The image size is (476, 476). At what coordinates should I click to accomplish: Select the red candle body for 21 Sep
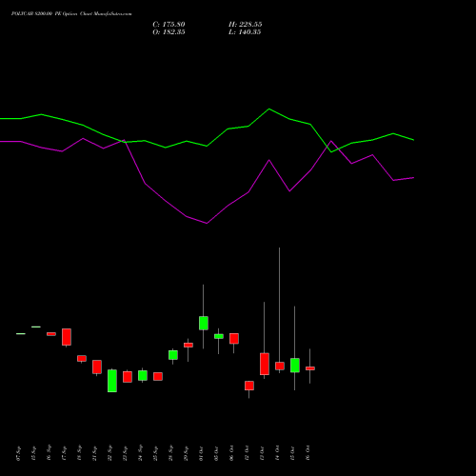click(x=97, y=367)
